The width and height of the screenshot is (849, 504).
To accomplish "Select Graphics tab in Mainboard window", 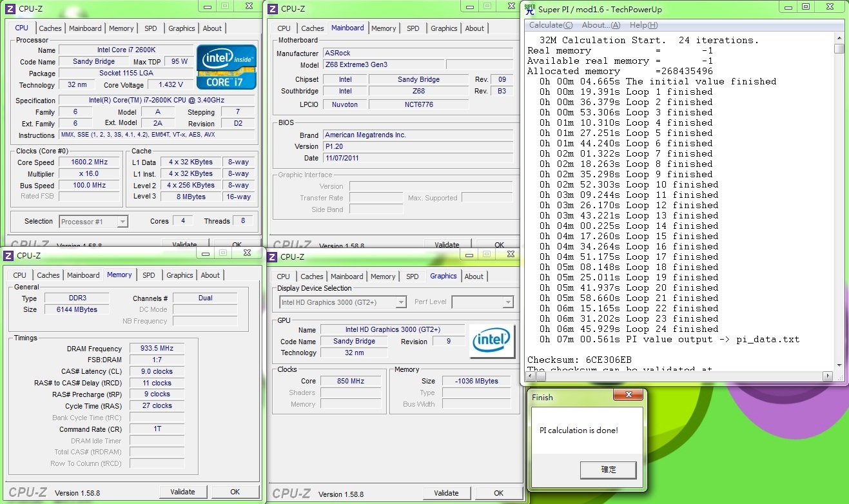I will click(x=444, y=28).
